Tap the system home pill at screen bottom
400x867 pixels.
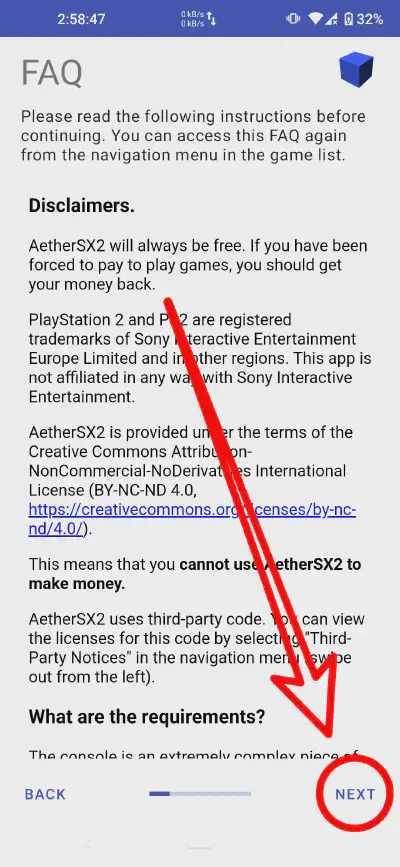(x=200, y=845)
